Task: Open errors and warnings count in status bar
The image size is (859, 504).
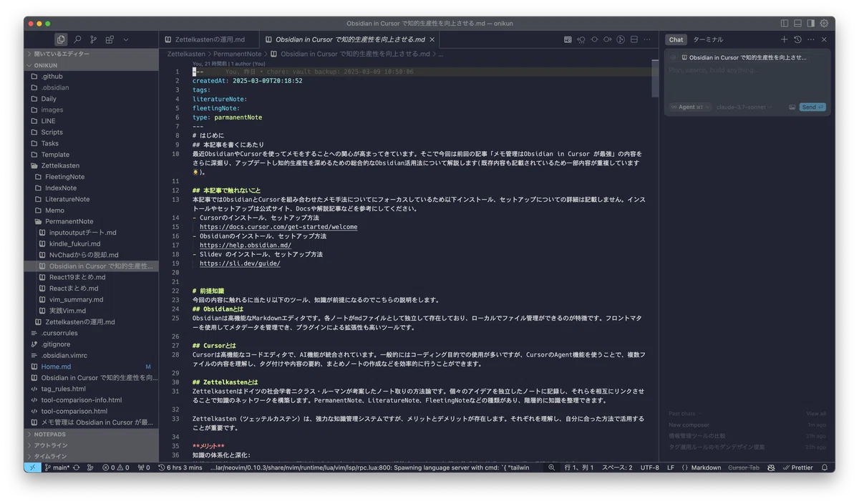Action: tap(115, 467)
